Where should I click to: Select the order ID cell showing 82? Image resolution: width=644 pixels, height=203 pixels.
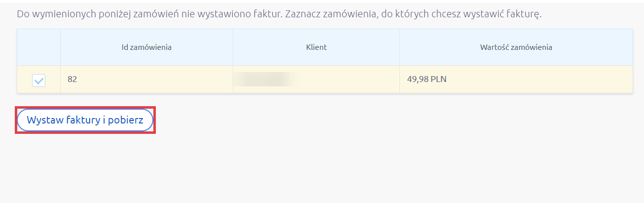72,79
